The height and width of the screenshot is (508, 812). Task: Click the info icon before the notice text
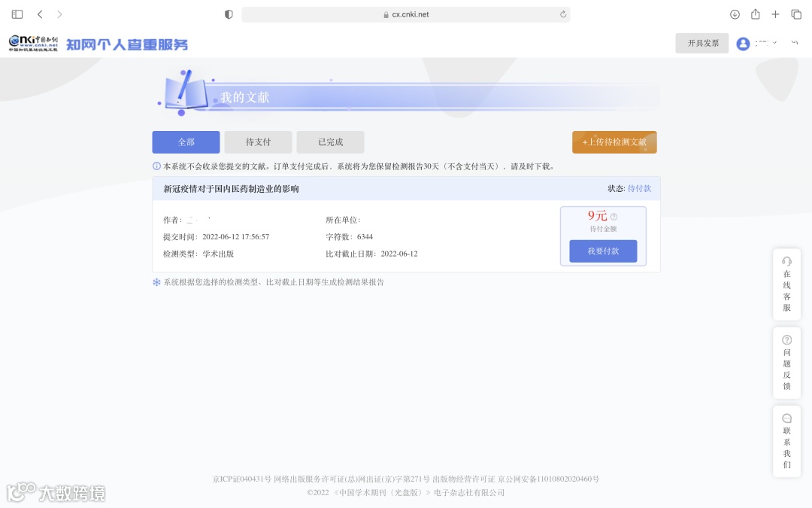(156, 166)
